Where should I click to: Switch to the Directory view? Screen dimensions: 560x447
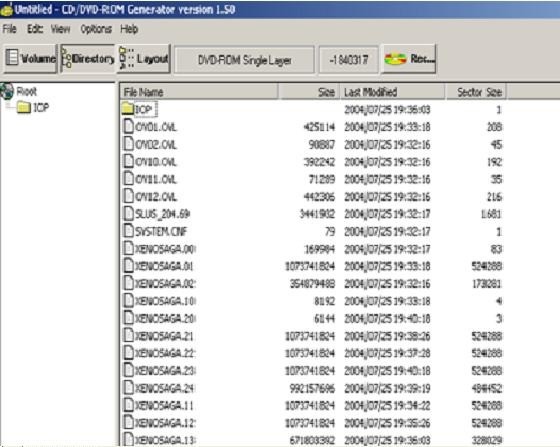88,59
